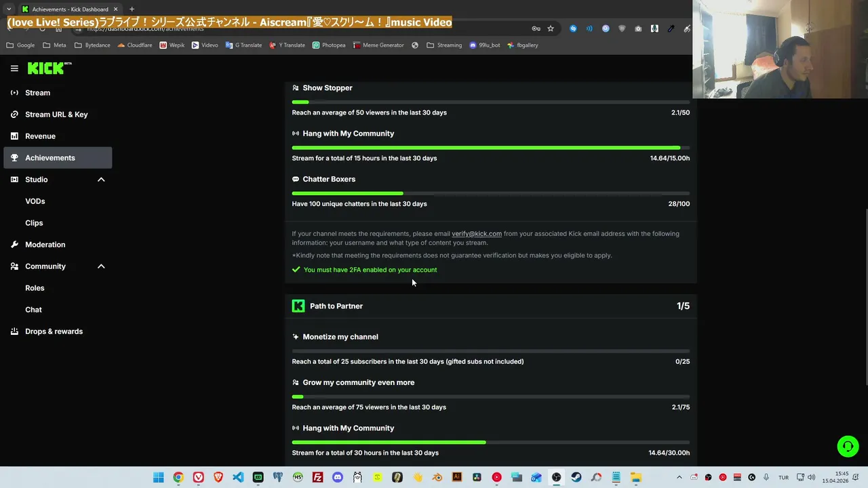The image size is (868, 488).
Task: Open FileZilla from the taskbar
Action: (317, 477)
